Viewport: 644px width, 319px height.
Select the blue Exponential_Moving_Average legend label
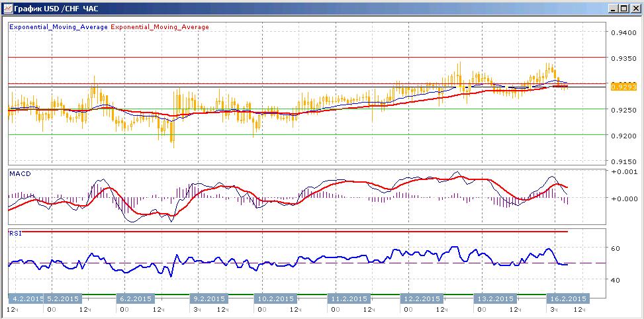click(x=58, y=27)
